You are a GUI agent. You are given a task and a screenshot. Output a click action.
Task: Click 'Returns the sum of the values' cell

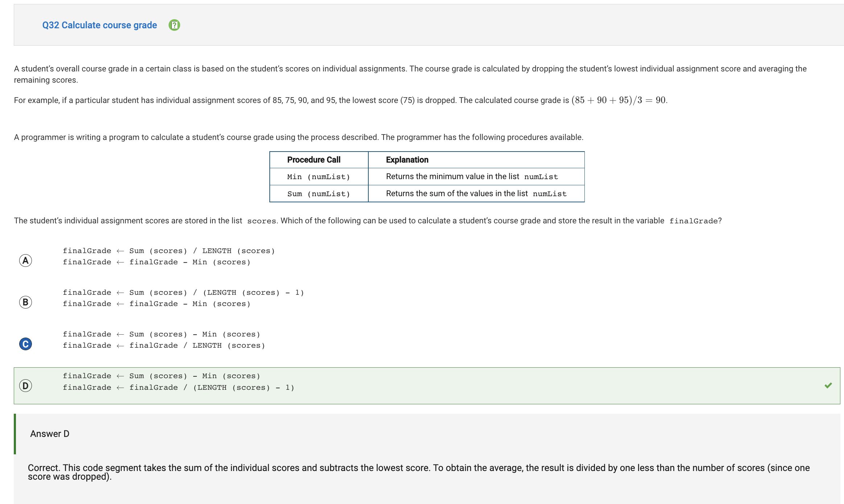coord(476,194)
